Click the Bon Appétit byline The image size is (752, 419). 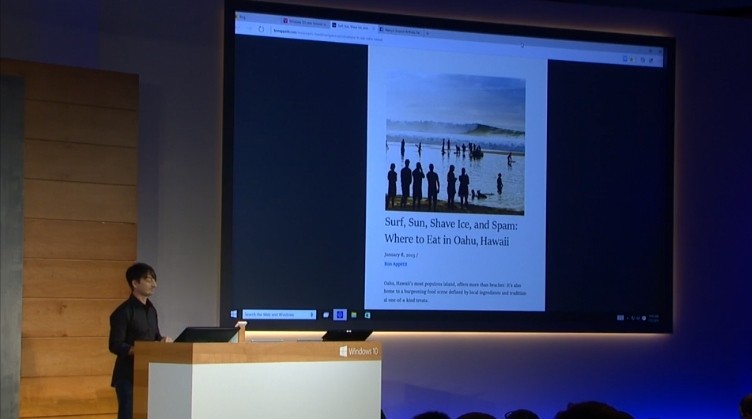click(x=395, y=264)
